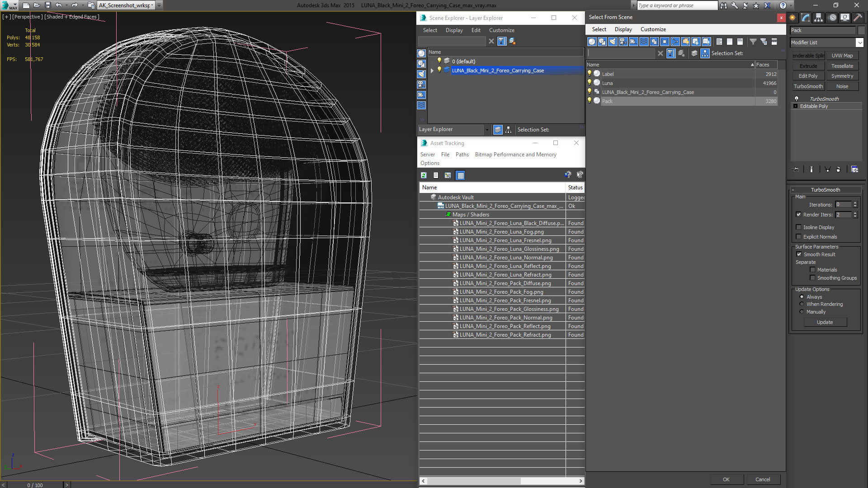Open Select menu in Scene Explorer

(x=430, y=30)
